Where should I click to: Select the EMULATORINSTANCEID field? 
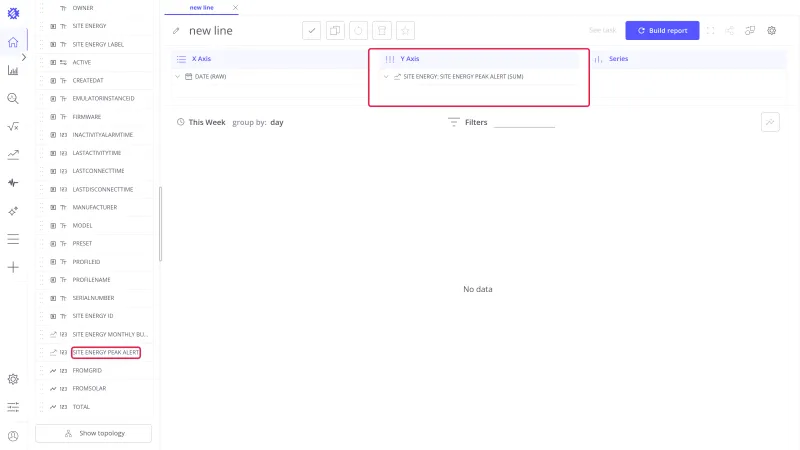(104, 98)
